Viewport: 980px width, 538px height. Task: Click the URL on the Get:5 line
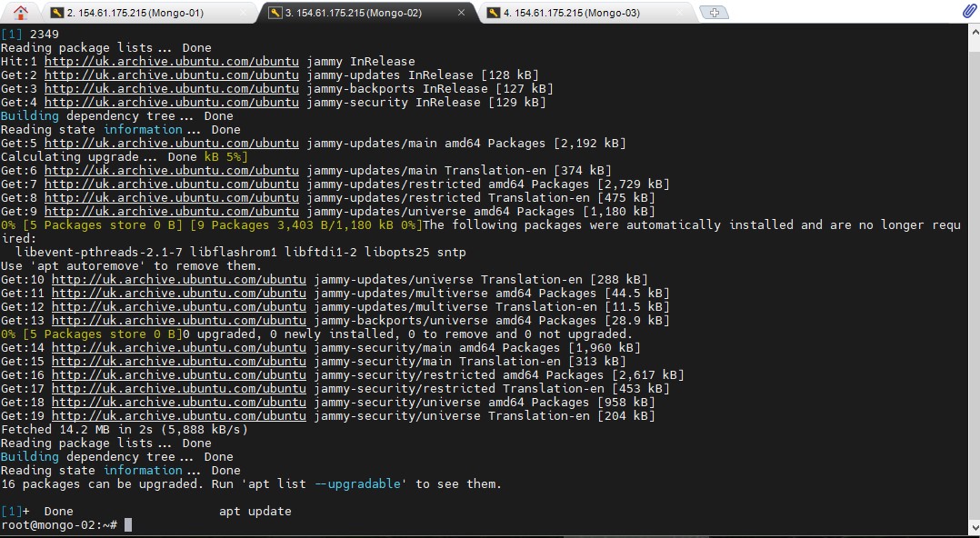pyautogui.click(x=171, y=143)
